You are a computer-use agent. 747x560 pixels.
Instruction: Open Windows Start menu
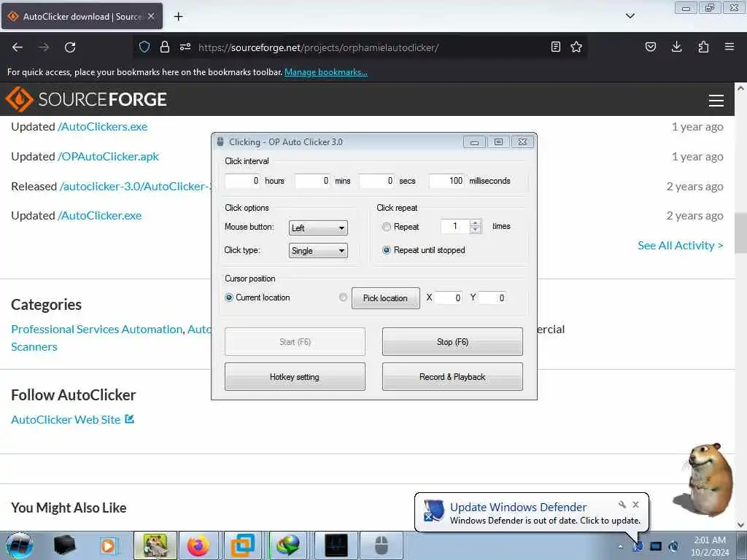[19, 545]
